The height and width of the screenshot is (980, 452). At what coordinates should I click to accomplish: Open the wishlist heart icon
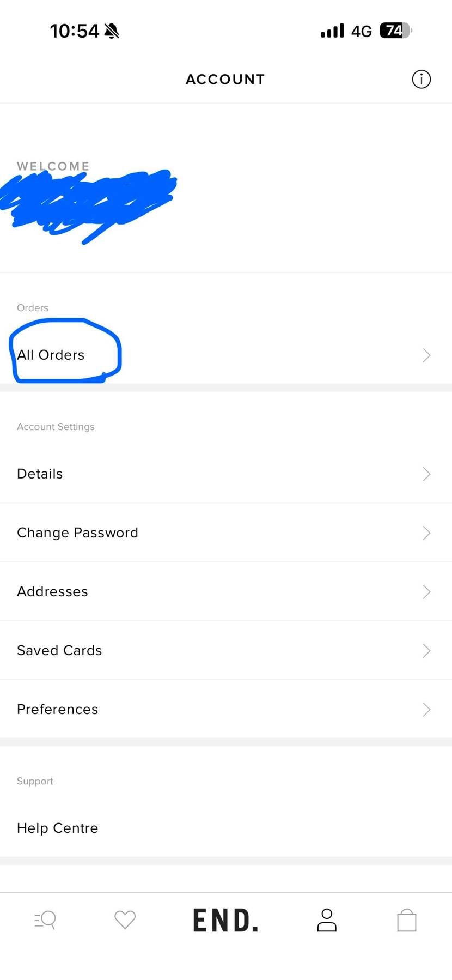pos(125,920)
